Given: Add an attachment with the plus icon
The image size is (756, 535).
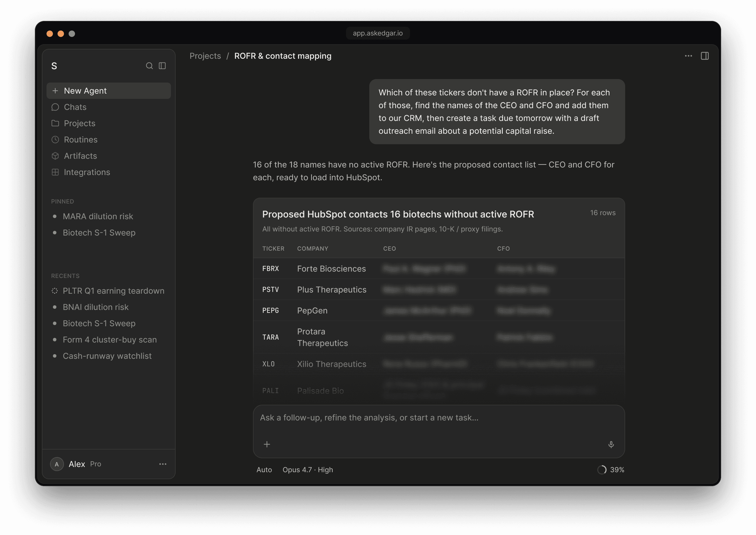Looking at the screenshot, I should pos(267,444).
